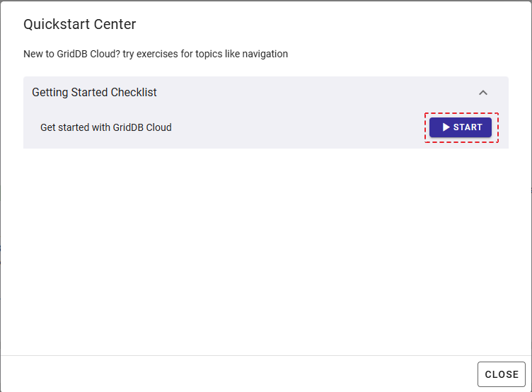The width and height of the screenshot is (532, 392).
Task: Click the 'Getting Started Checklist' heading text
Action: pyautogui.click(x=94, y=92)
